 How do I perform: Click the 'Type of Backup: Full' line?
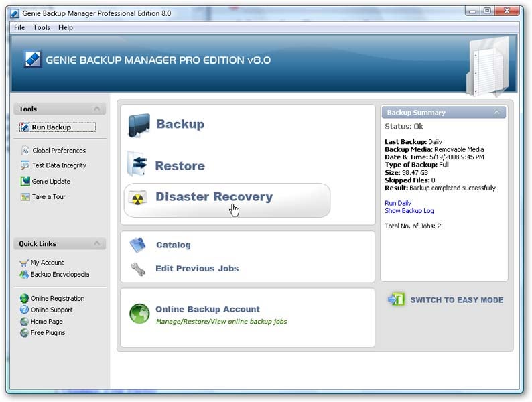tap(417, 165)
